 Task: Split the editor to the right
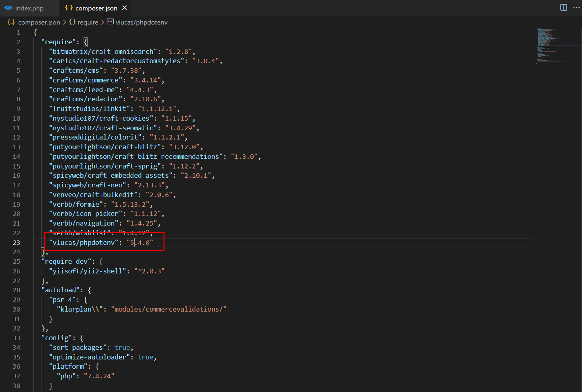pyautogui.click(x=564, y=8)
